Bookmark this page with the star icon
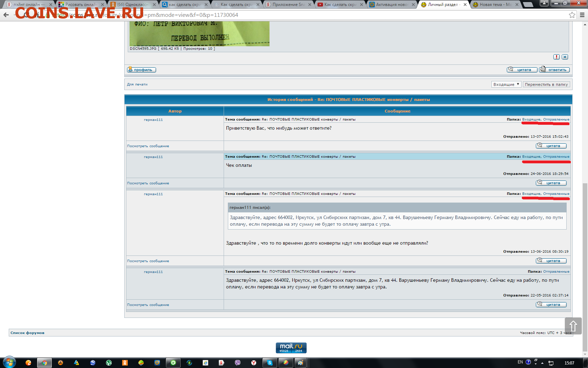The image size is (588, 368). pyautogui.click(x=572, y=15)
